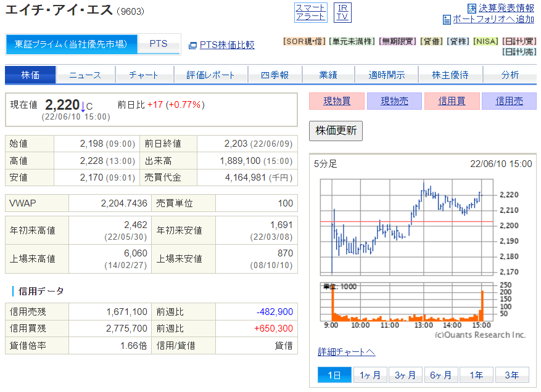Viewport: 541px width, 392px height.
Task: Go to the 四季報 tab
Action: (275, 75)
